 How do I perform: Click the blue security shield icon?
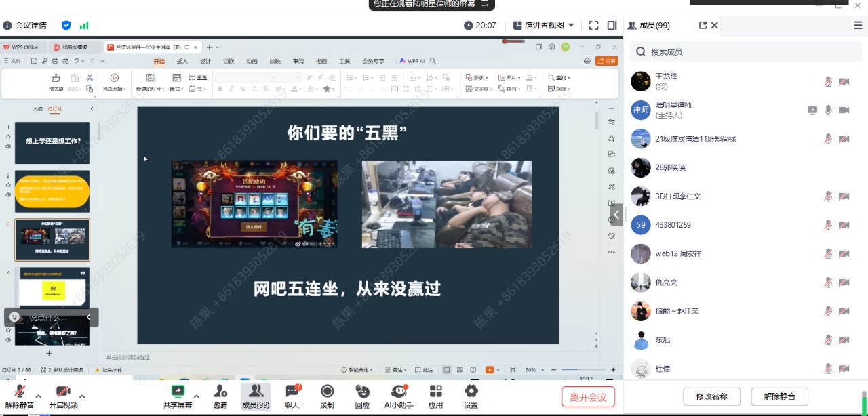pos(66,26)
